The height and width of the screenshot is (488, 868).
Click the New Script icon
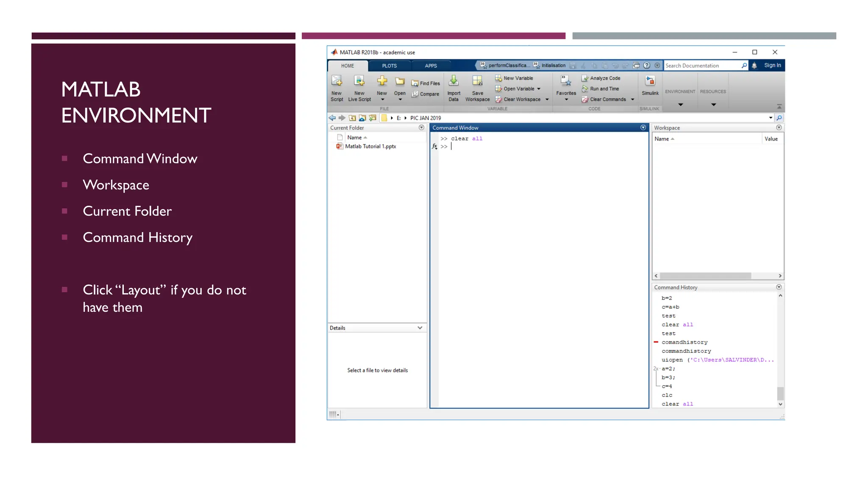pos(337,80)
